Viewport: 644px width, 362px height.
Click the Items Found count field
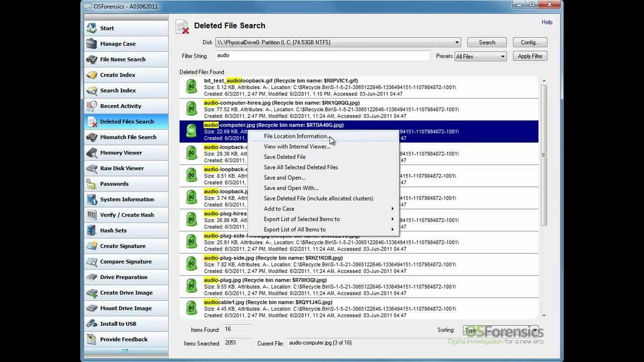tap(237, 330)
